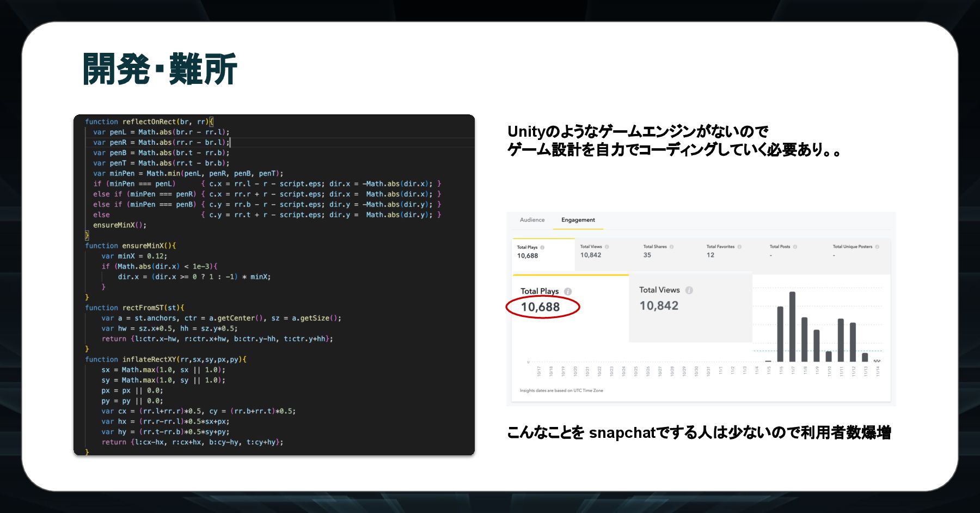
Task: Click the 10/17 date label on chart axis
Action: click(539, 371)
